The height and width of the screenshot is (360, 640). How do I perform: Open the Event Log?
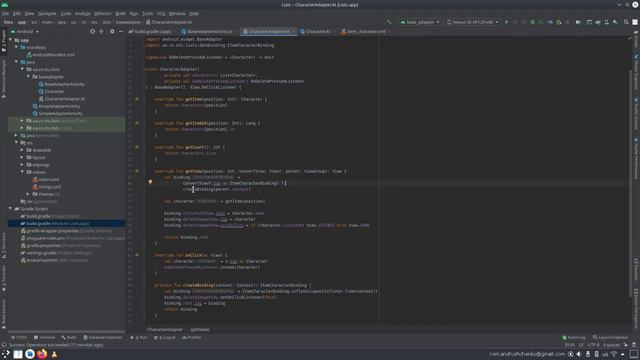pyautogui.click(x=574, y=338)
